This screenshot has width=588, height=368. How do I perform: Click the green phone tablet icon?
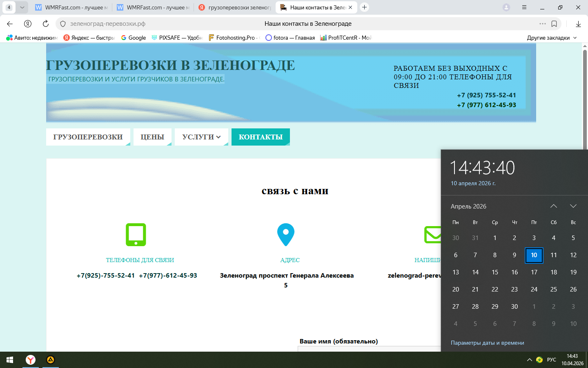click(136, 234)
